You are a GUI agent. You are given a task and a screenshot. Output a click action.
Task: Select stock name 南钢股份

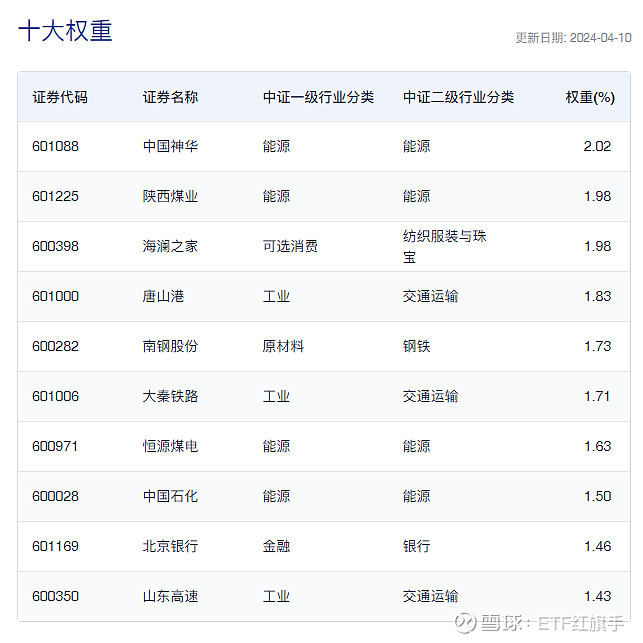(170, 347)
